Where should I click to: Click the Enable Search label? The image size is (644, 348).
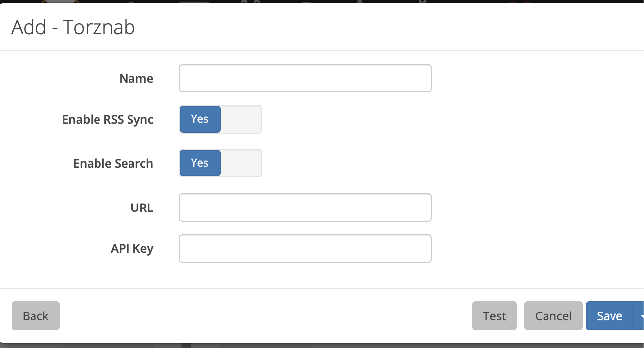click(113, 164)
